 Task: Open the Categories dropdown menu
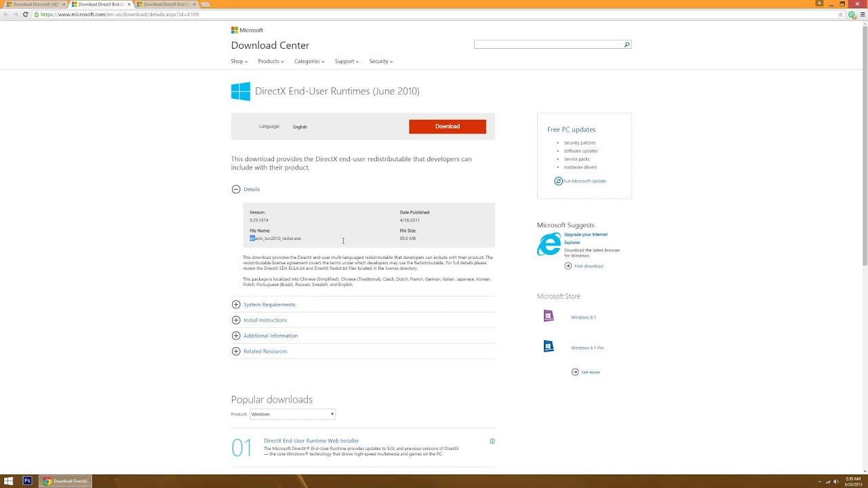(x=309, y=61)
